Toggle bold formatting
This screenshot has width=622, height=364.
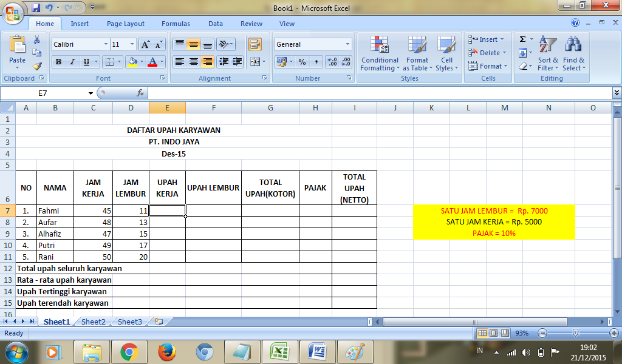[x=58, y=62]
